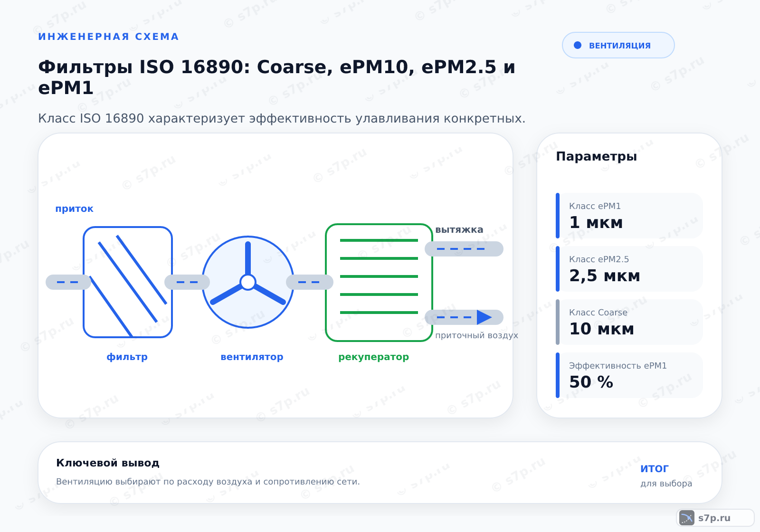Screen dimensions: 760x532
Task: Select the Эффективность ePM1 card
Action: (629, 375)
